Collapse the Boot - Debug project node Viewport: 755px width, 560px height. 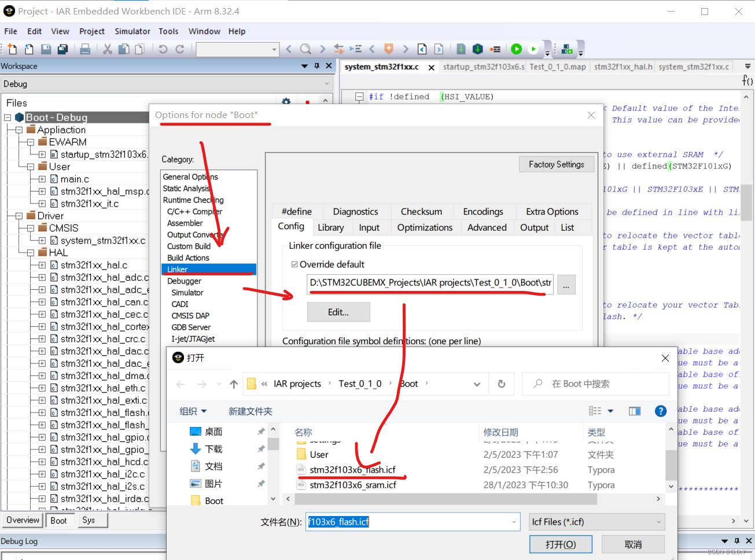coord(8,117)
